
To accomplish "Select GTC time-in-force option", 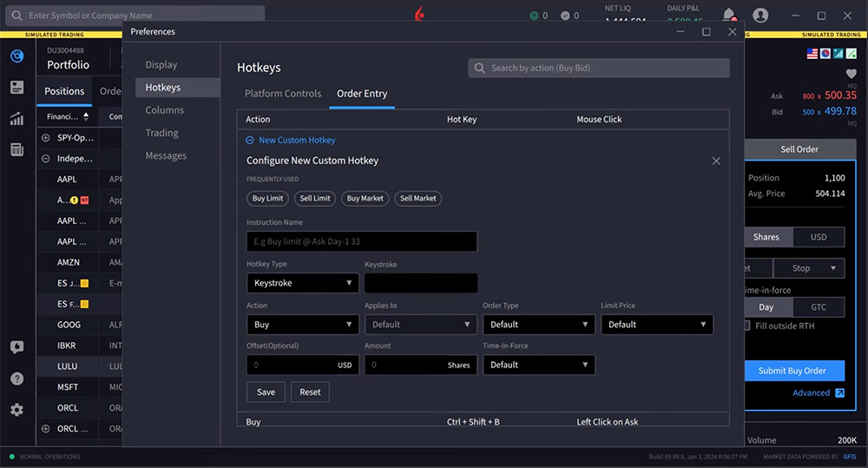I will [818, 307].
